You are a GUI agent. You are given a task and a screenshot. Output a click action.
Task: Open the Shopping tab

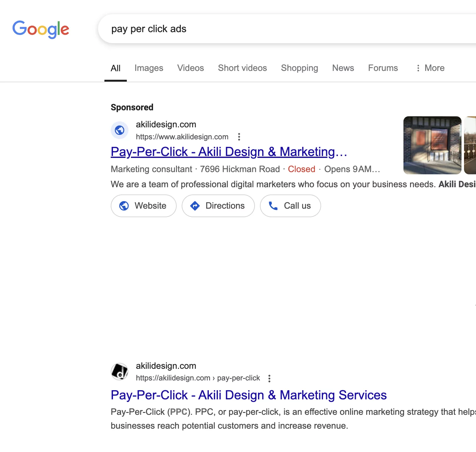click(x=299, y=68)
